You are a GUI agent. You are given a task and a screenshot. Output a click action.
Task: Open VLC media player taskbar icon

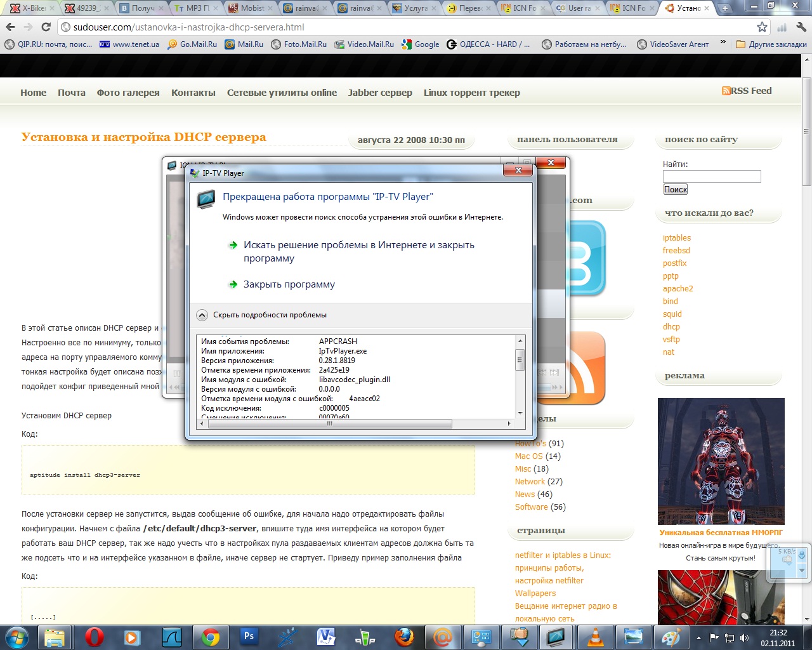(x=596, y=637)
